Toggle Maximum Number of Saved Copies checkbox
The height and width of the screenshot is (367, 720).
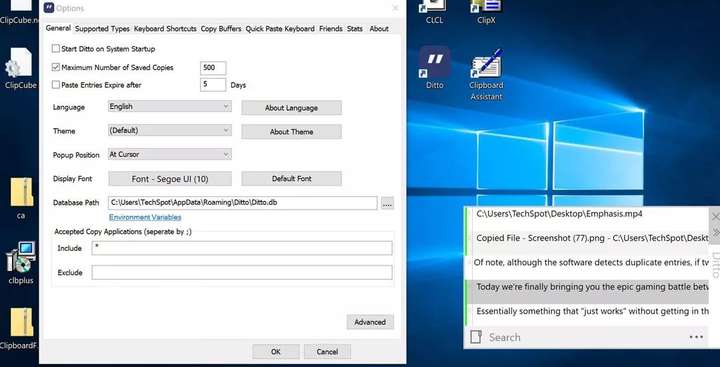pos(56,68)
